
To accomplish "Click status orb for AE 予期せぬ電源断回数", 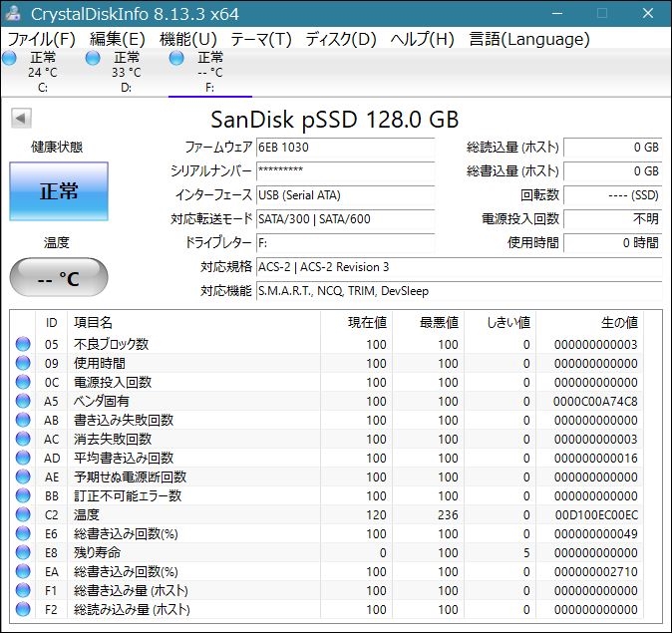I will point(23,476).
